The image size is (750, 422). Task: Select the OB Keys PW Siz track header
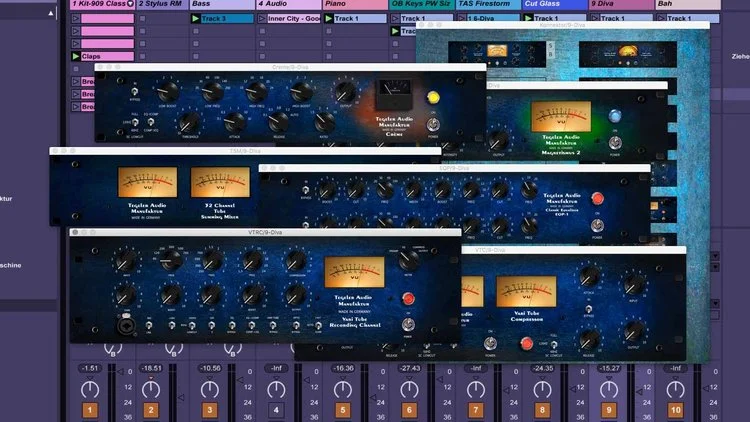point(421,4)
